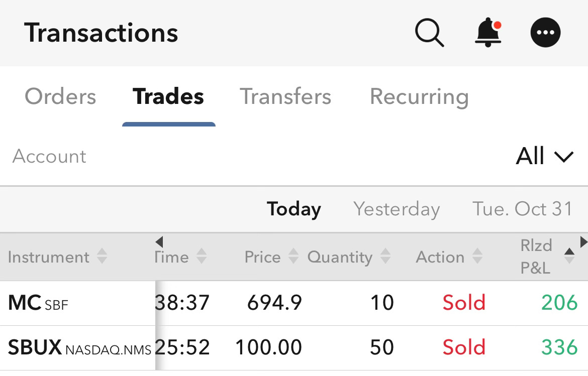
Task: Switch to the Recurring tab
Action: click(x=419, y=97)
